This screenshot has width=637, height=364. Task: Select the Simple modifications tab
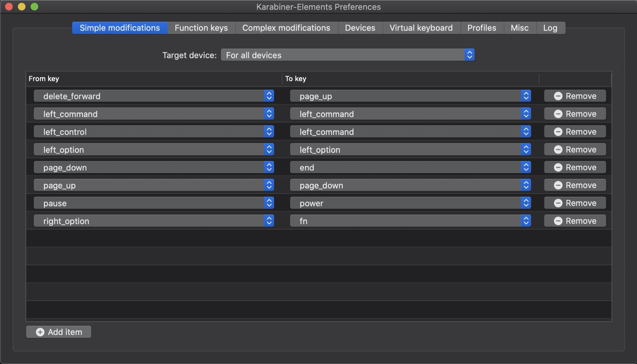(x=120, y=28)
